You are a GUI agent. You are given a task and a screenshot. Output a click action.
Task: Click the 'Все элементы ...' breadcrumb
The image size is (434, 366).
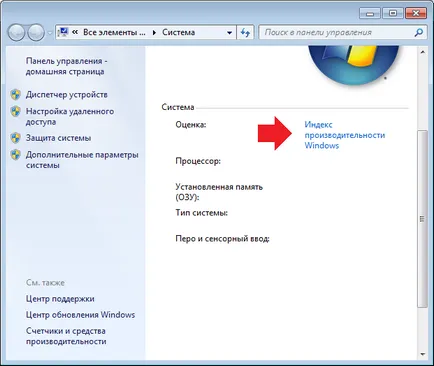114,32
